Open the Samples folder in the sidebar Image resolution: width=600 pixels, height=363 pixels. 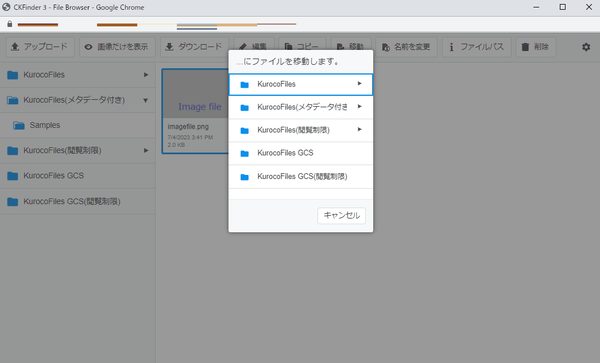[x=78, y=125]
